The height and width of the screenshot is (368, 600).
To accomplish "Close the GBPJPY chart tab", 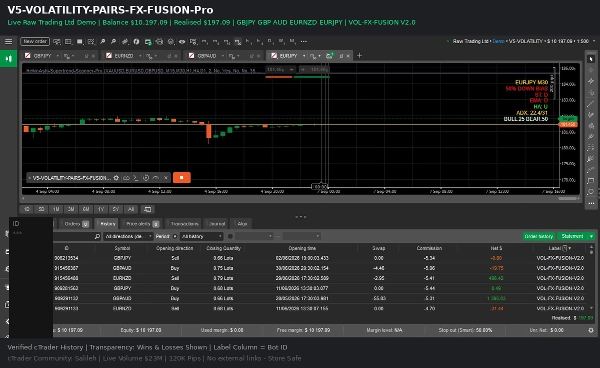I will pos(94,56).
